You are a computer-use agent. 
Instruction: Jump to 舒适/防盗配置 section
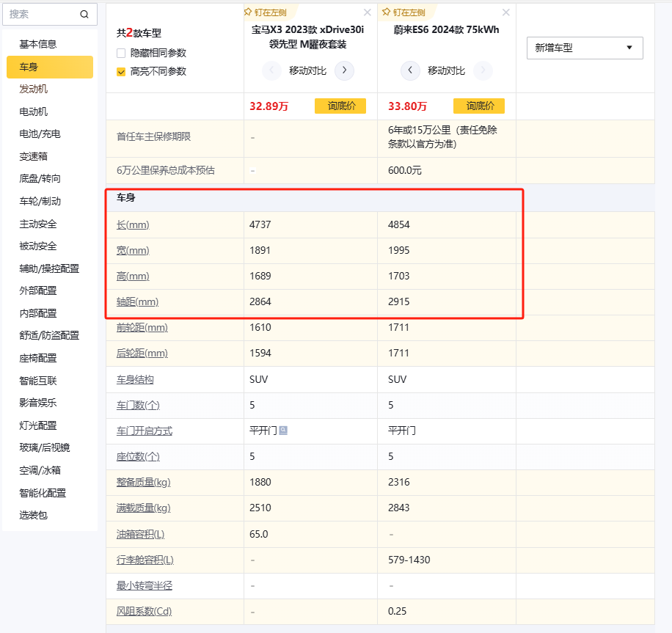point(49,335)
